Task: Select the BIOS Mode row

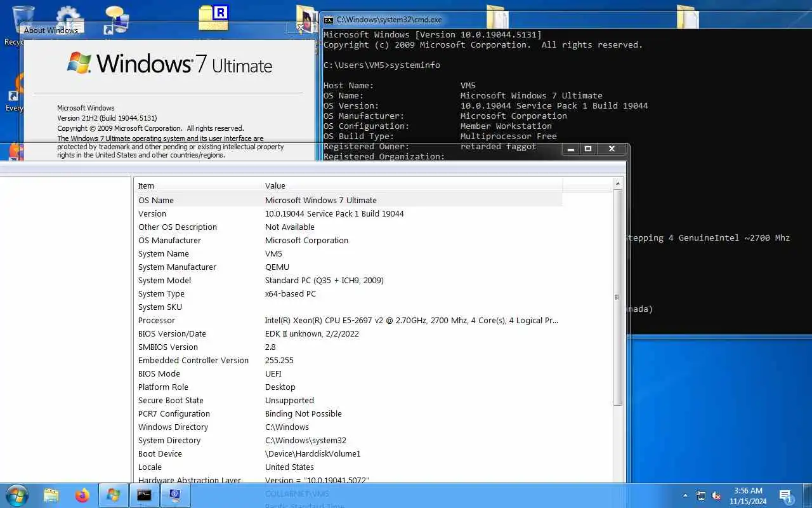Action: (348, 373)
